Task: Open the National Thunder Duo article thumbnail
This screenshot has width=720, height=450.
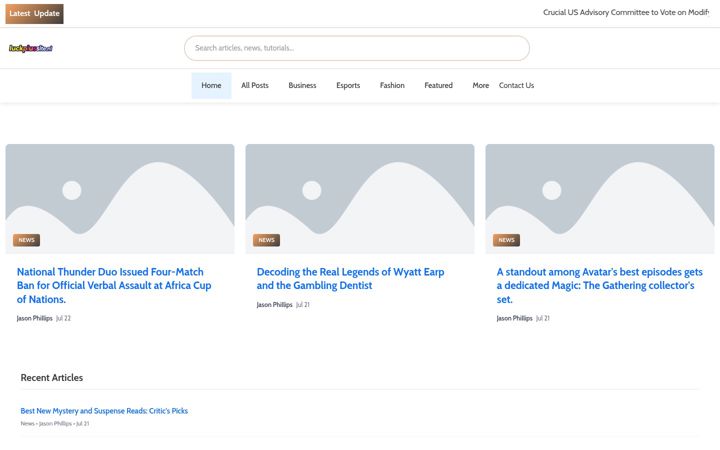Action: tap(120, 199)
